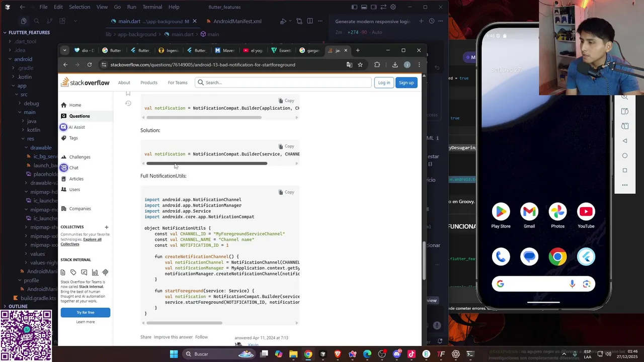Expand the profile folder in explorer
The width and height of the screenshot is (644, 362).
click(31, 281)
